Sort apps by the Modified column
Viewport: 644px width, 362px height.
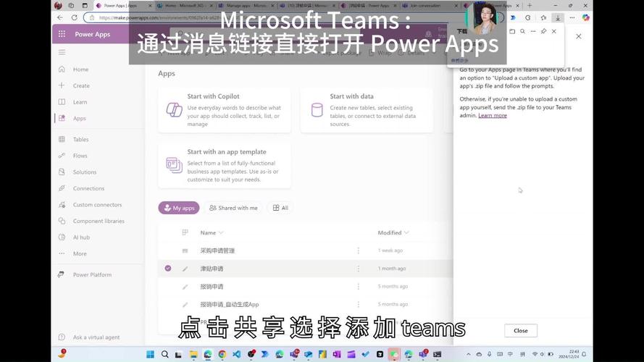[393, 232]
